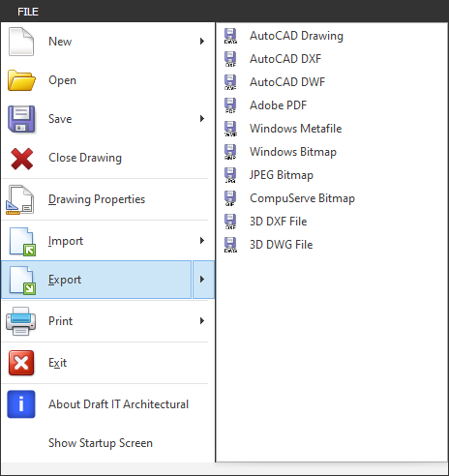Click the AutoCAD DXF disk icon
This screenshot has width=449, height=476.
coord(230,59)
